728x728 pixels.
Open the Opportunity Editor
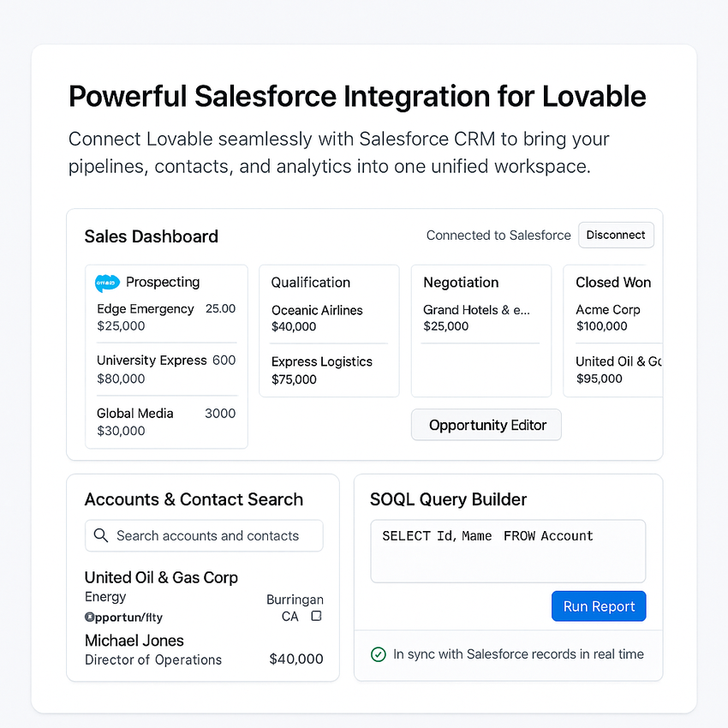pyautogui.click(x=486, y=425)
